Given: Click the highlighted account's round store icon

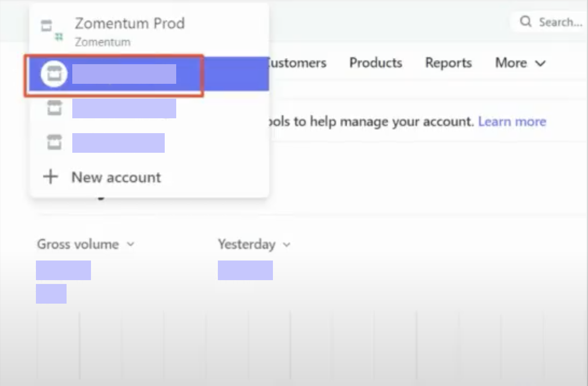Looking at the screenshot, I should [54, 74].
